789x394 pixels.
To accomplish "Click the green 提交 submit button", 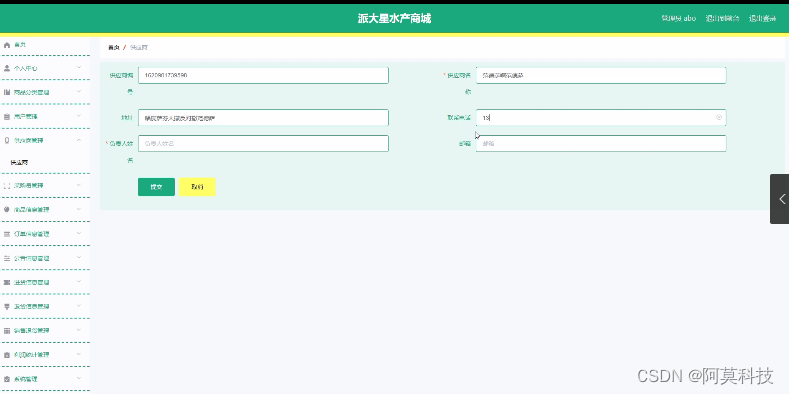I will pos(156,187).
